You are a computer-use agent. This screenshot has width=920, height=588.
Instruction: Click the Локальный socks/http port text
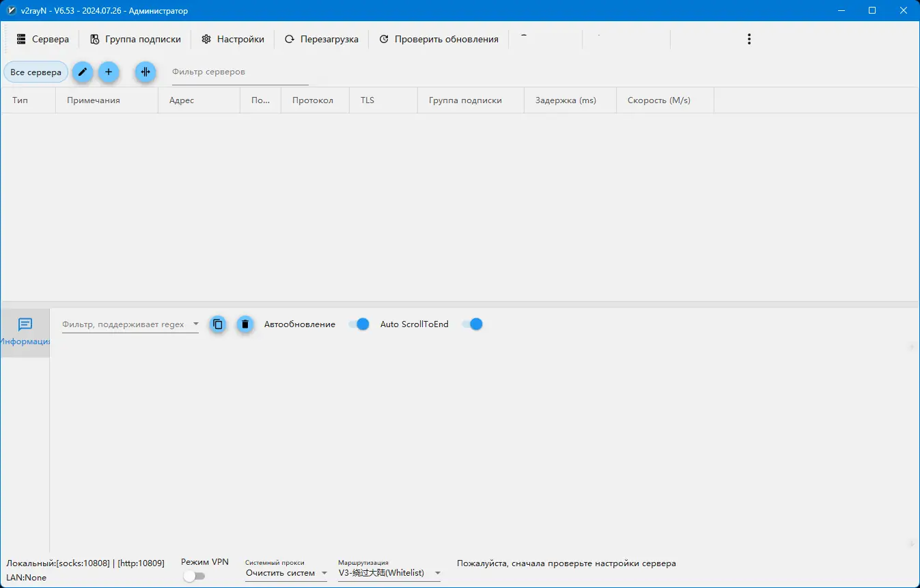[85, 563]
